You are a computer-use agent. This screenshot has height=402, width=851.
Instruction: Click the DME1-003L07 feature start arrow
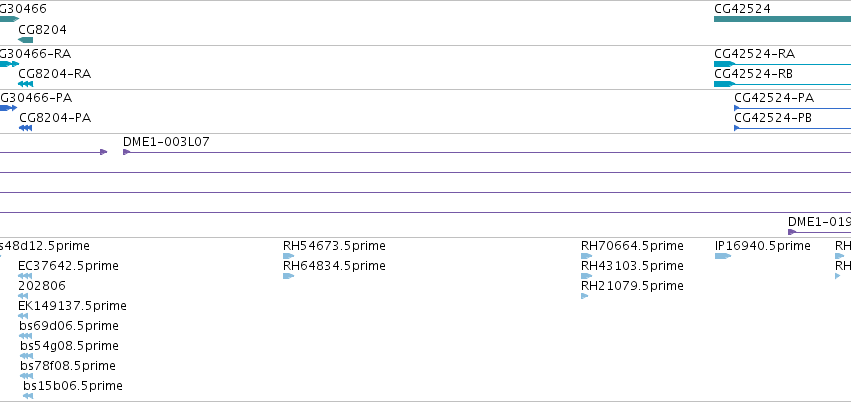(126, 152)
